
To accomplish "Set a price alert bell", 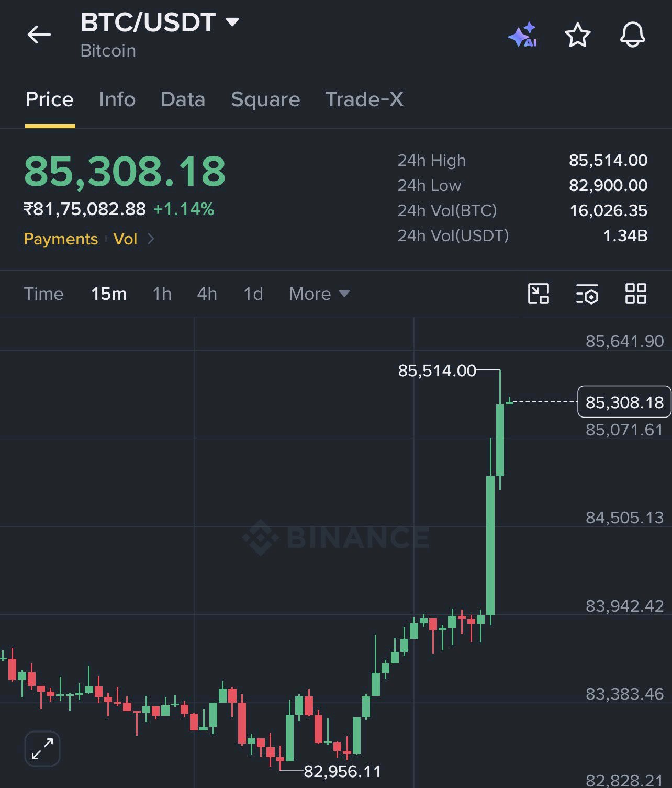I will pos(633,35).
